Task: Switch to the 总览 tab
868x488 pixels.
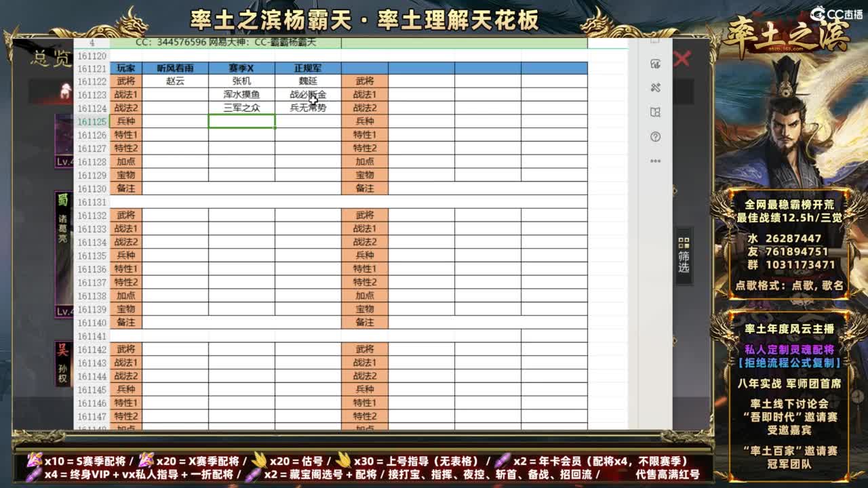Action: coord(52,60)
